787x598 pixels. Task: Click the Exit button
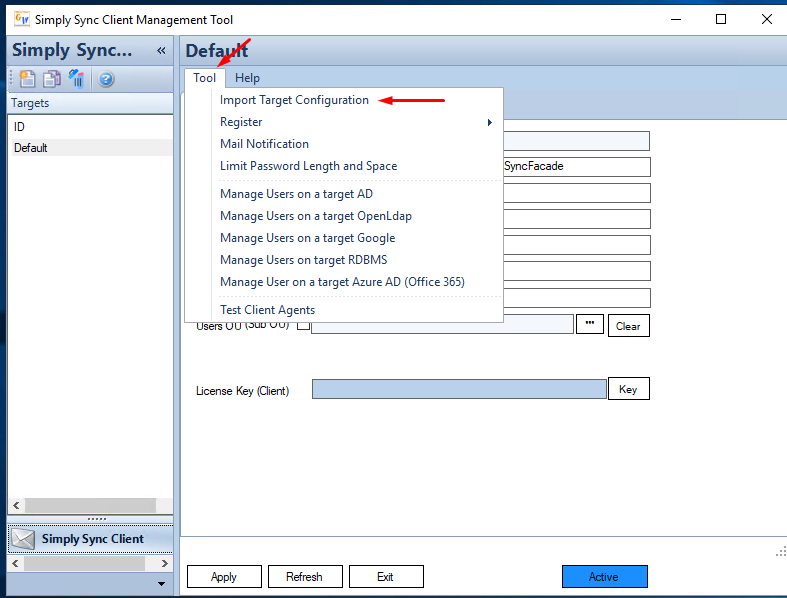pos(385,577)
